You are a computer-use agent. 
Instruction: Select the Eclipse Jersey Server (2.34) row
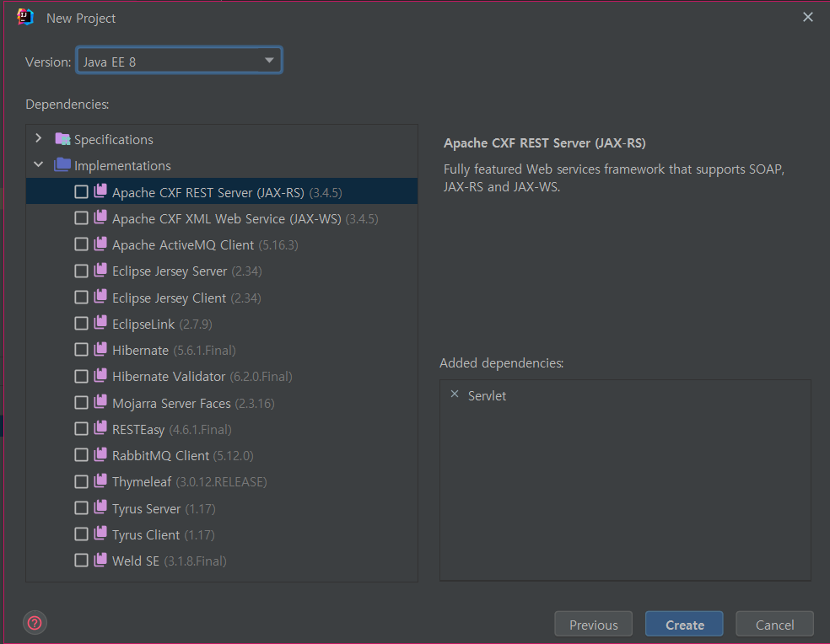222,271
